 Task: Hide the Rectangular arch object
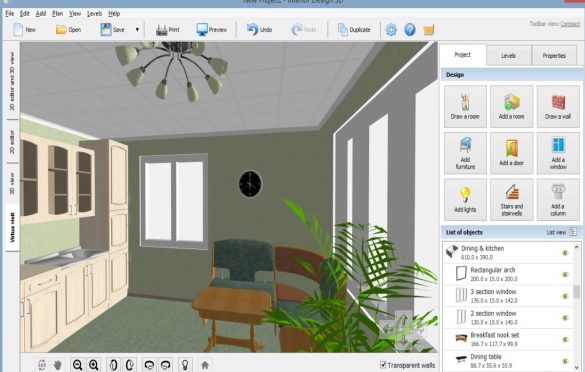[565, 275]
